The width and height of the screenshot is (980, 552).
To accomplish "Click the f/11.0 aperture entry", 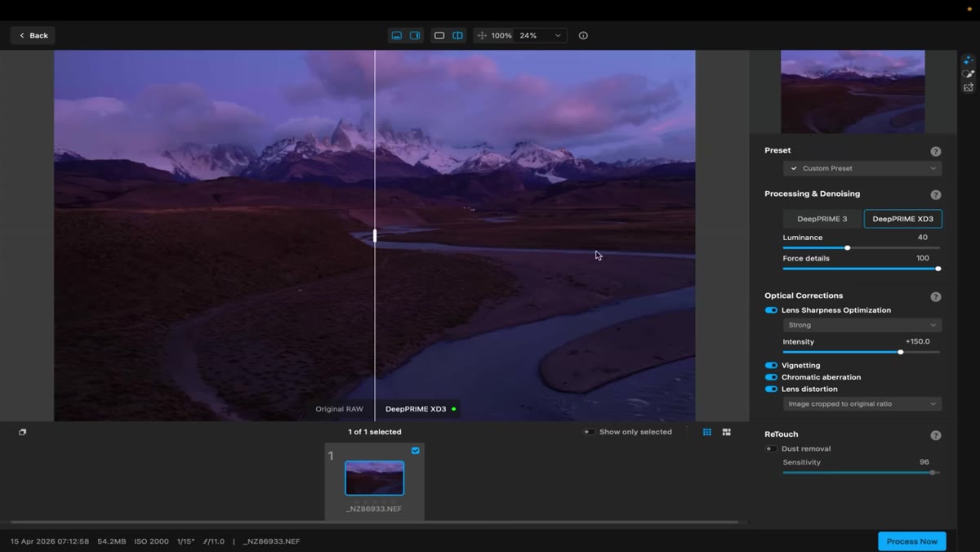I will pos(214,541).
